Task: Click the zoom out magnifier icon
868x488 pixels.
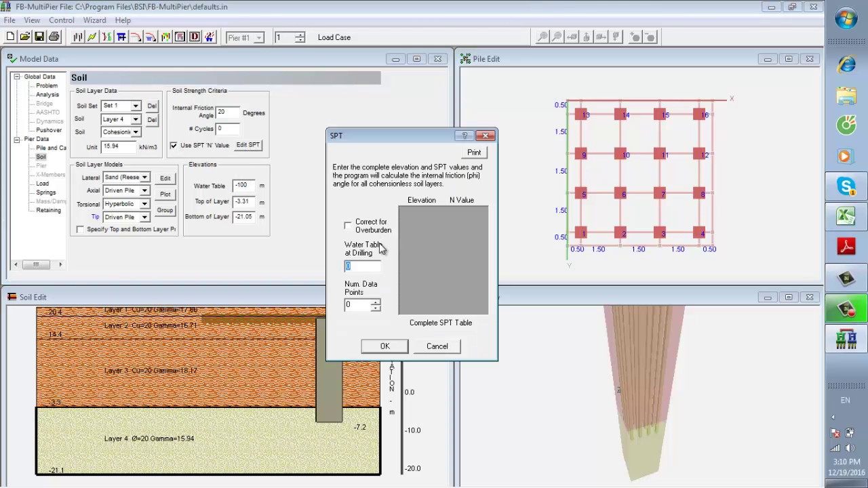Action: click(x=557, y=37)
